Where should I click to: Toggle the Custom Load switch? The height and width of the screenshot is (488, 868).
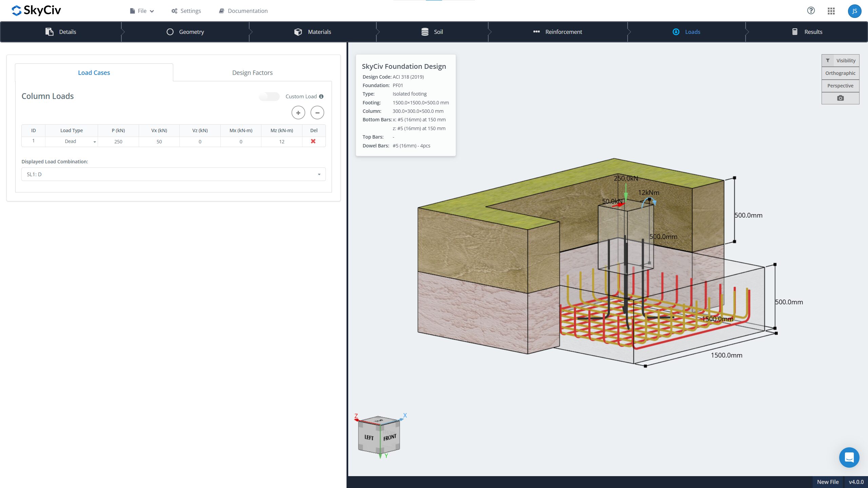pyautogui.click(x=269, y=97)
